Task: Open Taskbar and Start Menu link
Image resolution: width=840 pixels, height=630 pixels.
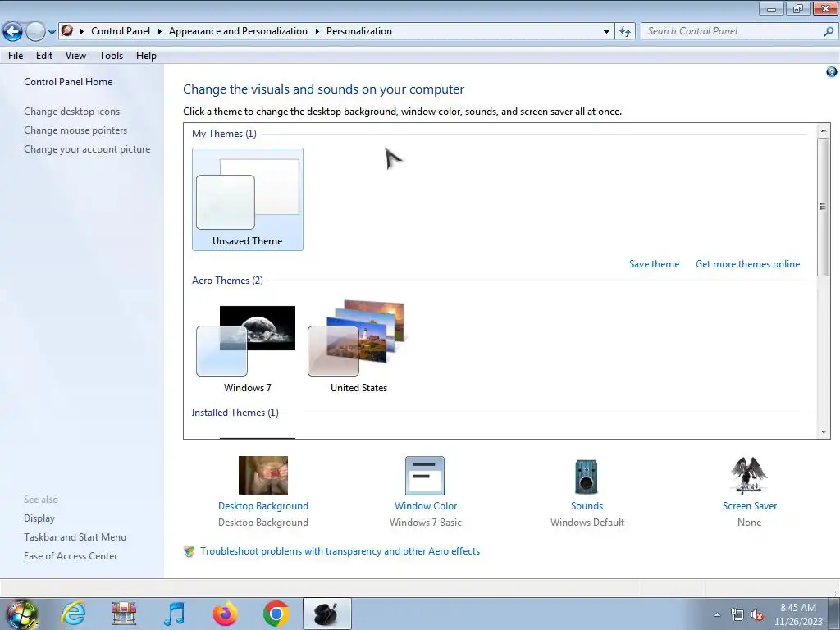Action: point(75,536)
